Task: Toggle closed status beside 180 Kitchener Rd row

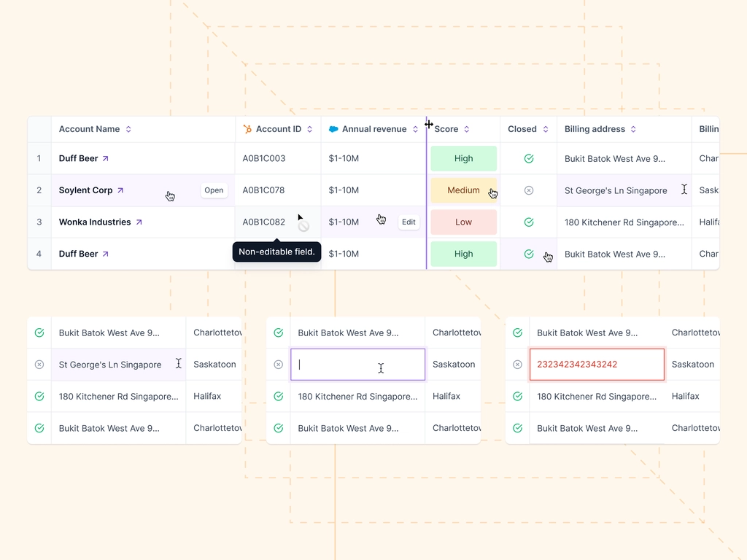Action: pyautogui.click(x=39, y=396)
